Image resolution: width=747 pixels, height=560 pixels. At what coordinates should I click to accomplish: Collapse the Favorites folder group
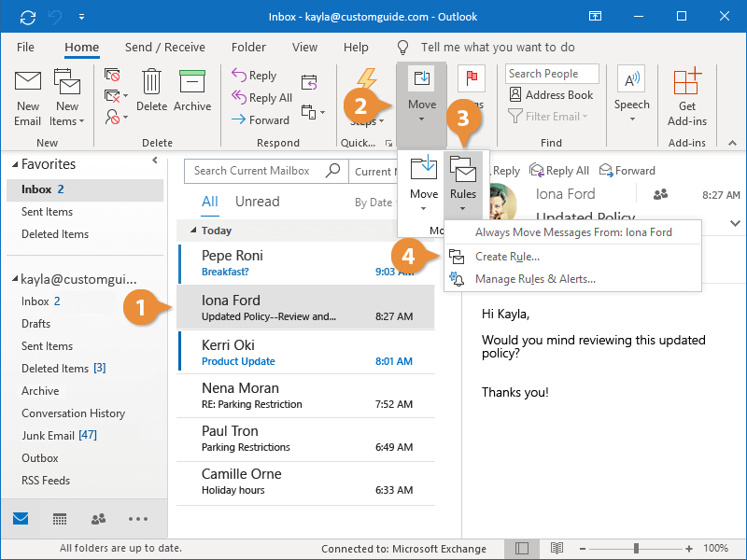tap(13, 164)
